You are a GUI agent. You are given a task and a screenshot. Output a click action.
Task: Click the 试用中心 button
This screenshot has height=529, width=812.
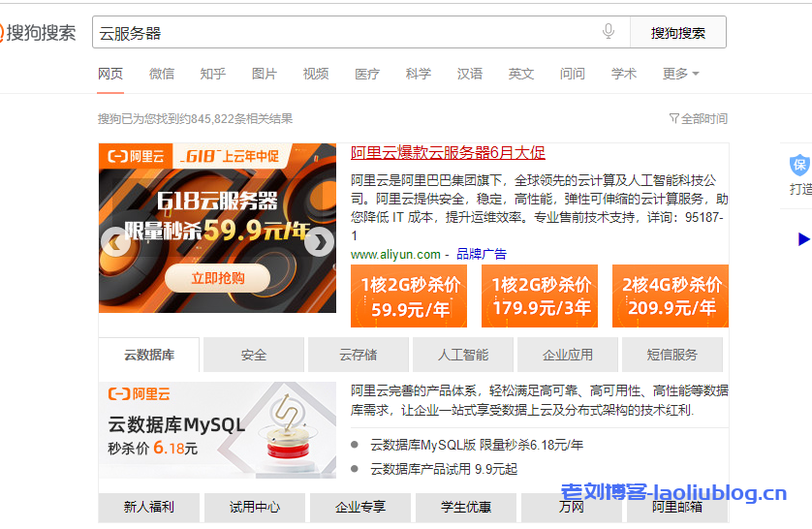[255, 508]
